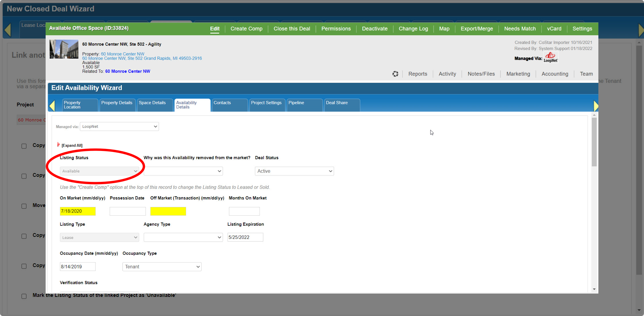The height and width of the screenshot is (316, 644).
Task: Click the inner scrollbar up arrow
Action: tap(594, 115)
